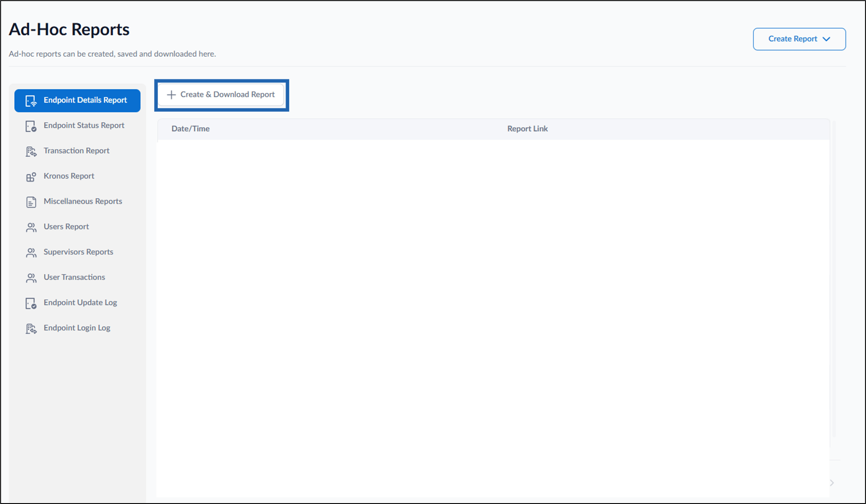Open User Transactions section

pyautogui.click(x=77, y=277)
